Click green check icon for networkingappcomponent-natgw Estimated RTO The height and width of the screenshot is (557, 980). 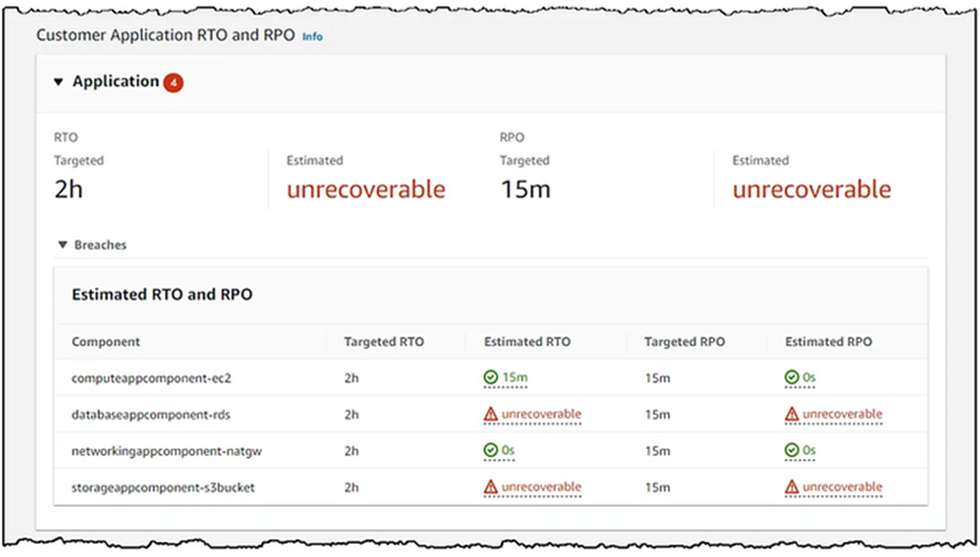point(490,451)
